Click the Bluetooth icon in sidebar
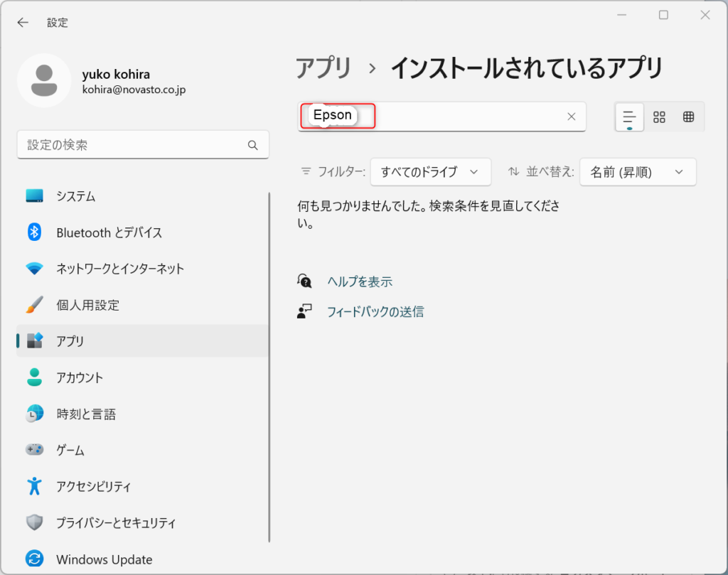 tap(34, 232)
